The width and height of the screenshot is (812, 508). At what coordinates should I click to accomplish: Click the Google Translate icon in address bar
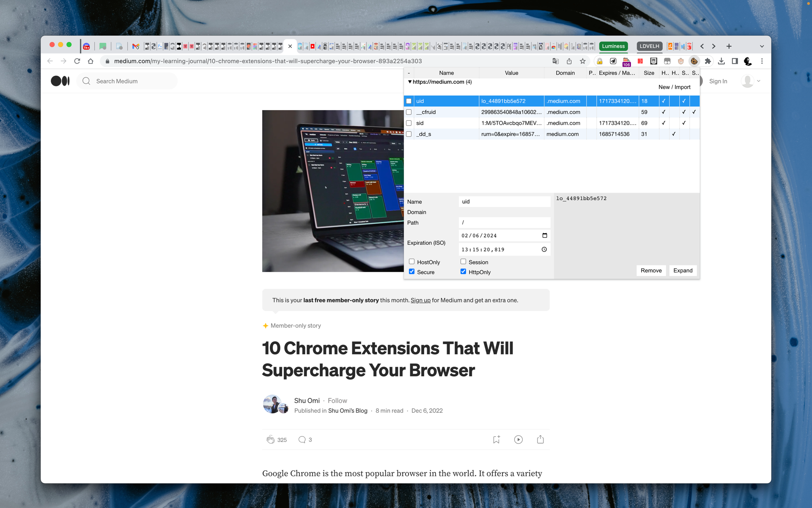pyautogui.click(x=556, y=61)
